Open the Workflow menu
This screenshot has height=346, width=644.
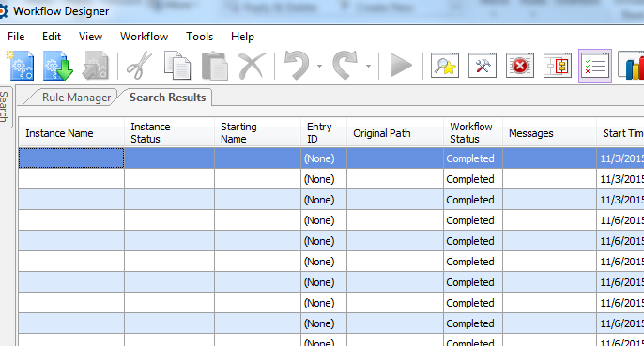click(145, 37)
